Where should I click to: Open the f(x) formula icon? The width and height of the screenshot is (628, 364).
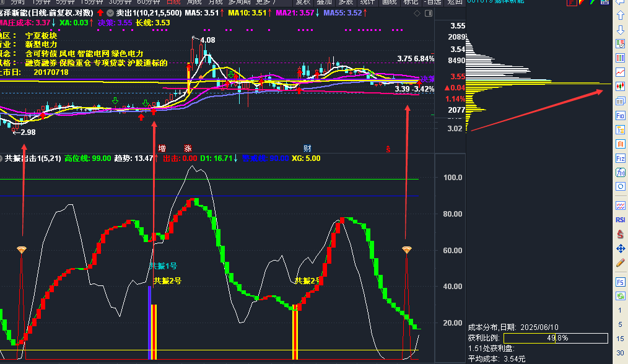[x=621, y=173]
